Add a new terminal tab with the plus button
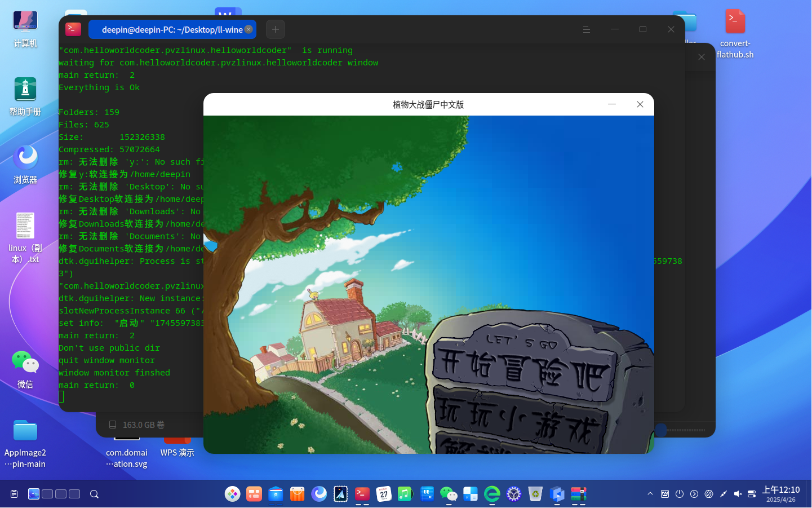 [x=276, y=29]
